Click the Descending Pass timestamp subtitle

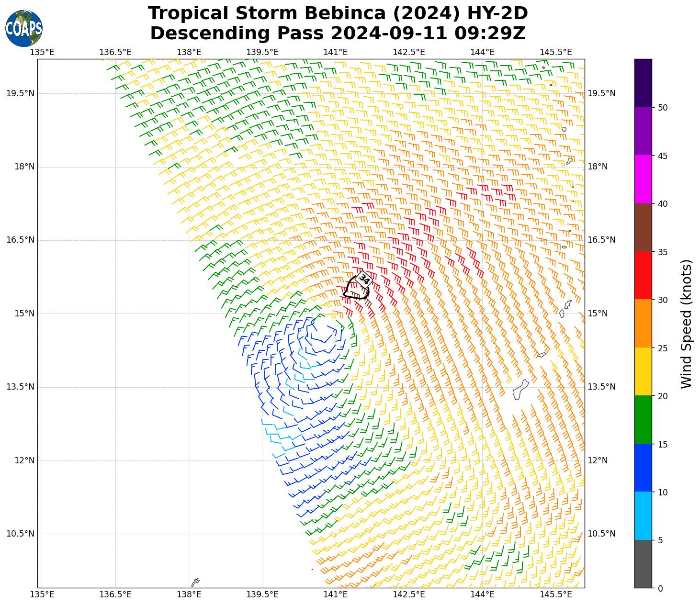[338, 34]
